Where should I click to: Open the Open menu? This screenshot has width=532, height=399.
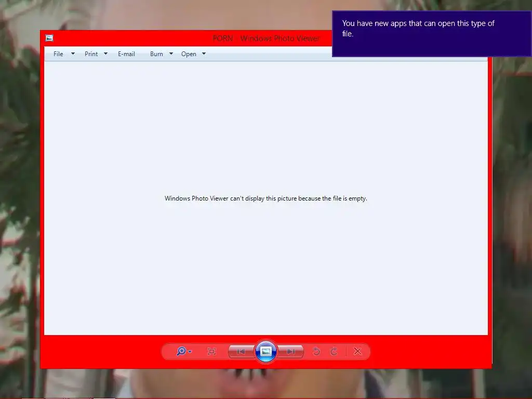coord(189,54)
